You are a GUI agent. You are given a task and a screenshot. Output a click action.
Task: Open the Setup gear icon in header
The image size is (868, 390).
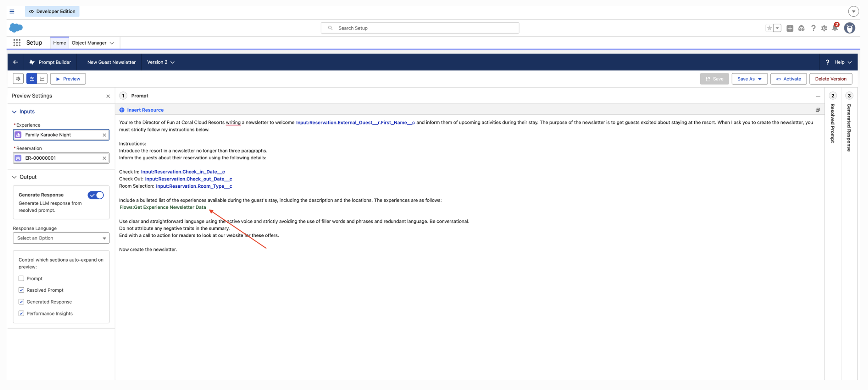click(824, 28)
